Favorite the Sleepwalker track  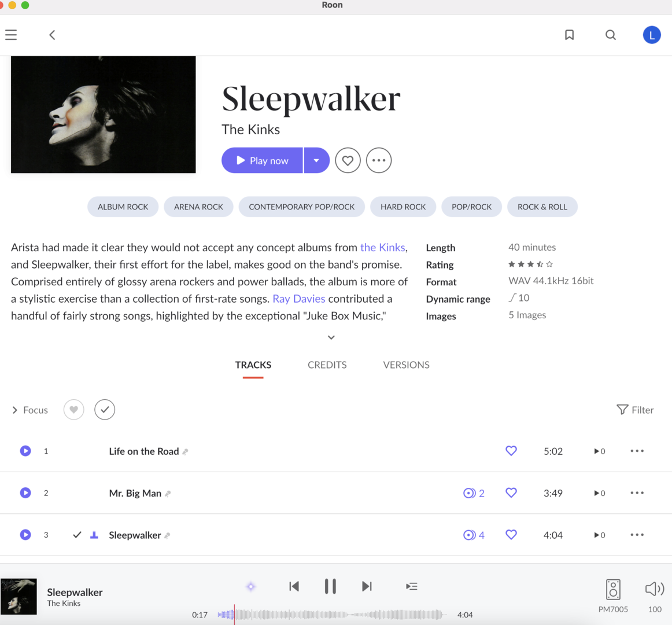point(511,535)
